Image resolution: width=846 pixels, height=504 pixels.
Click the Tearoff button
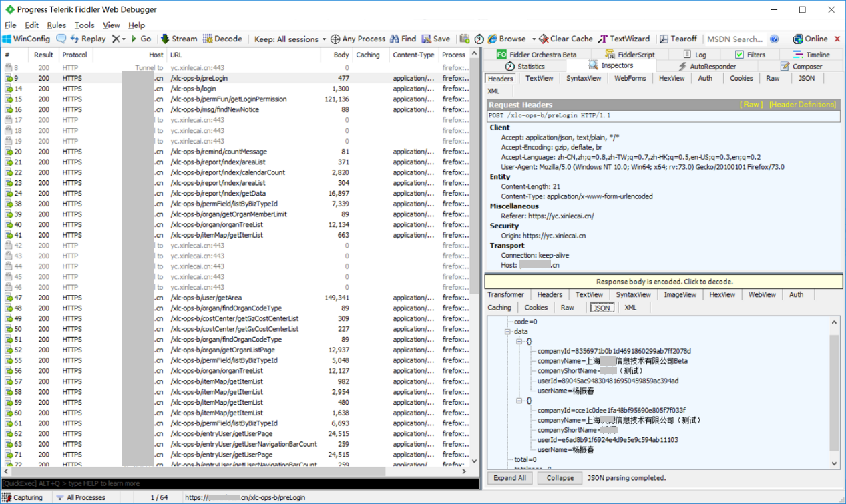(x=678, y=39)
